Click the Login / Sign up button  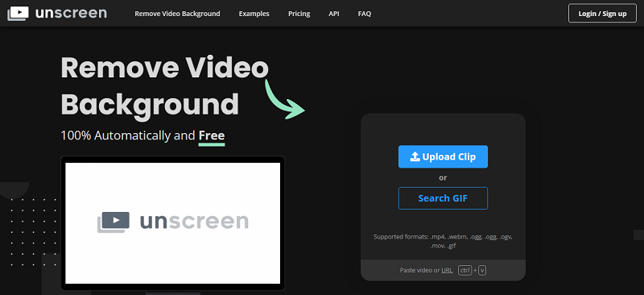pos(602,13)
